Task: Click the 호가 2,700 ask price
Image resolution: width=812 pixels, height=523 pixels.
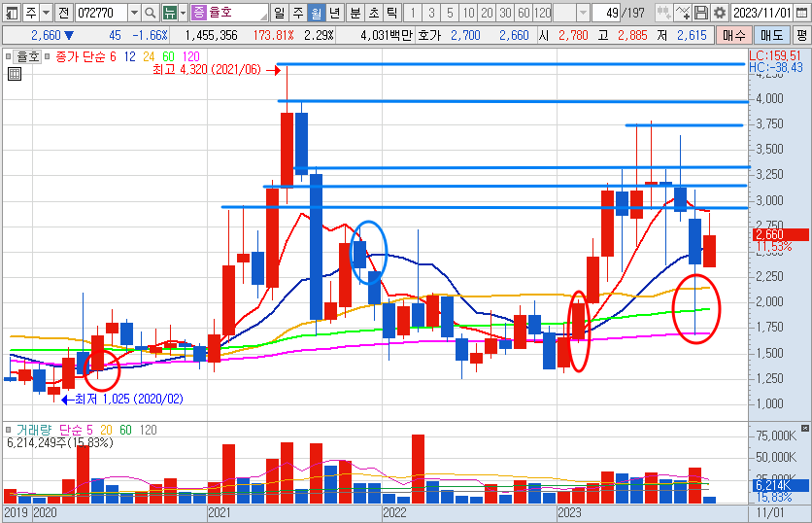Action: [465, 35]
